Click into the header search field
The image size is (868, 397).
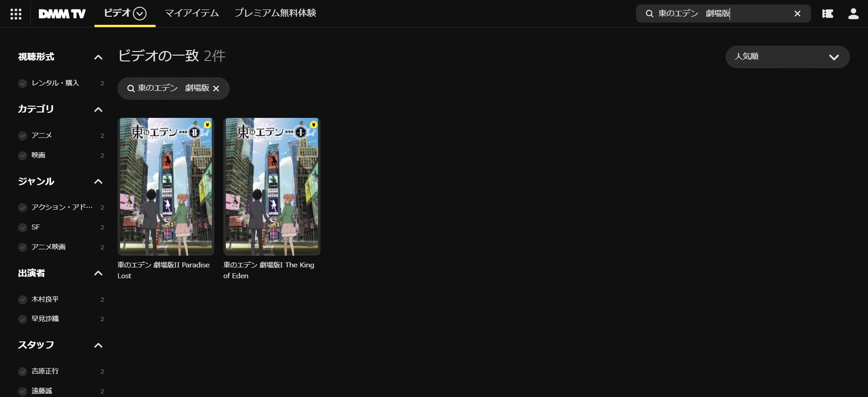(723, 14)
